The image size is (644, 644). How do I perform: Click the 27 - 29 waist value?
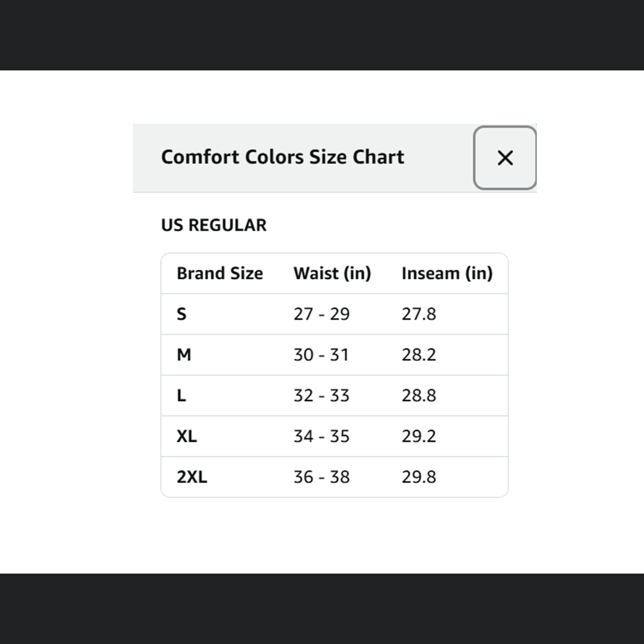click(x=321, y=313)
